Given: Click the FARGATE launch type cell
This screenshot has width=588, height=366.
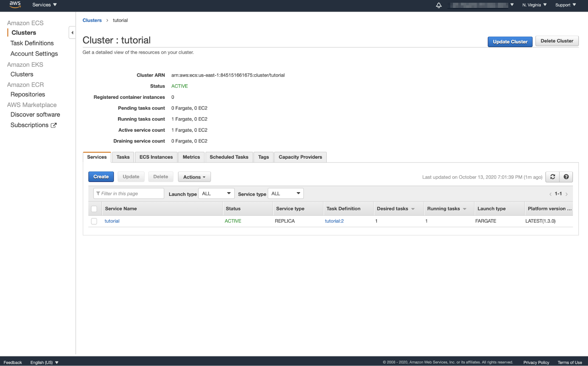Looking at the screenshot, I should click(486, 221).
